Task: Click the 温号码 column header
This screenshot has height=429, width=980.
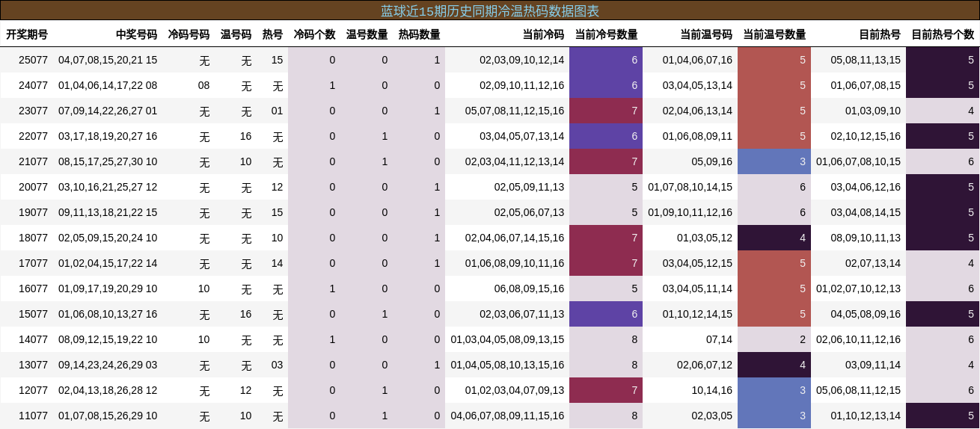Action: [x=236, y=34]
